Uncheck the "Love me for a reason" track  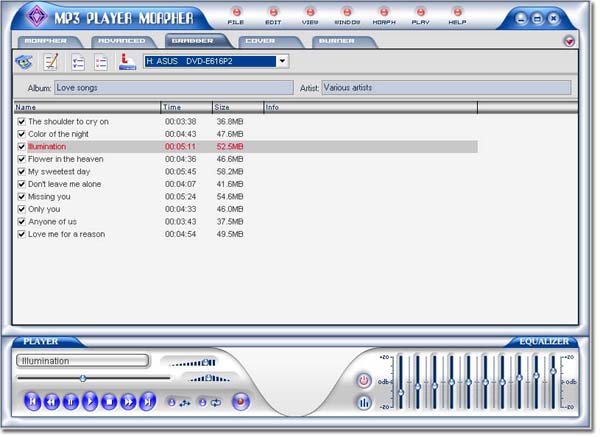click(x=21, y=234)
